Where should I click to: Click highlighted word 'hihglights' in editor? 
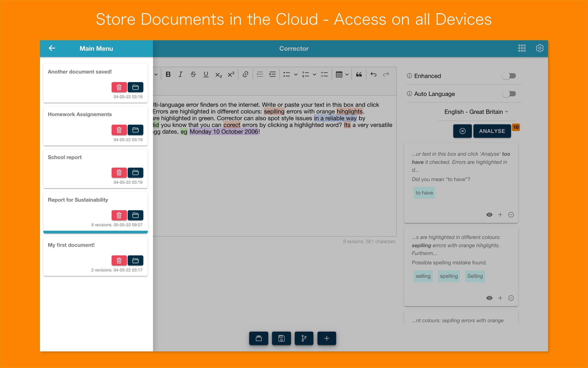tap(350, 112)
